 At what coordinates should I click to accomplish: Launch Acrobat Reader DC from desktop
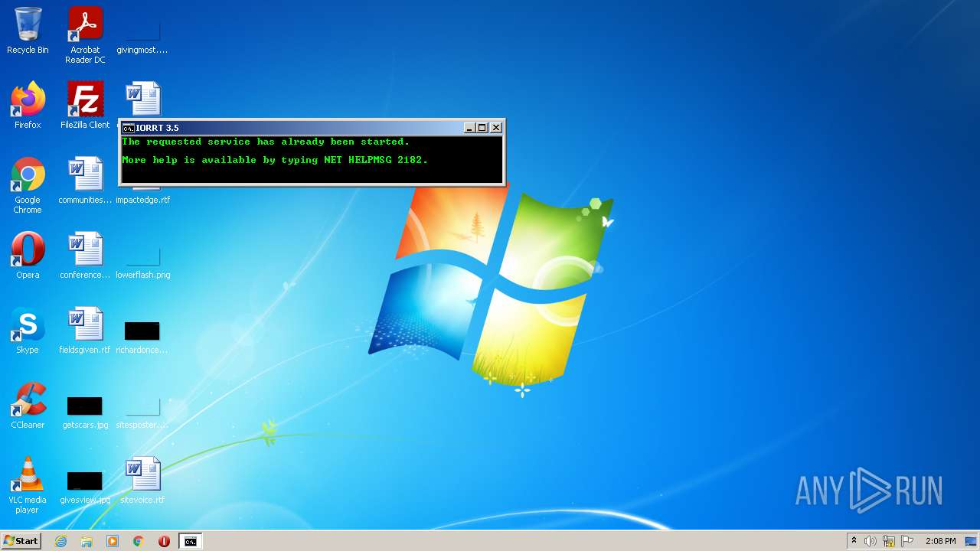tap(85, 34)
